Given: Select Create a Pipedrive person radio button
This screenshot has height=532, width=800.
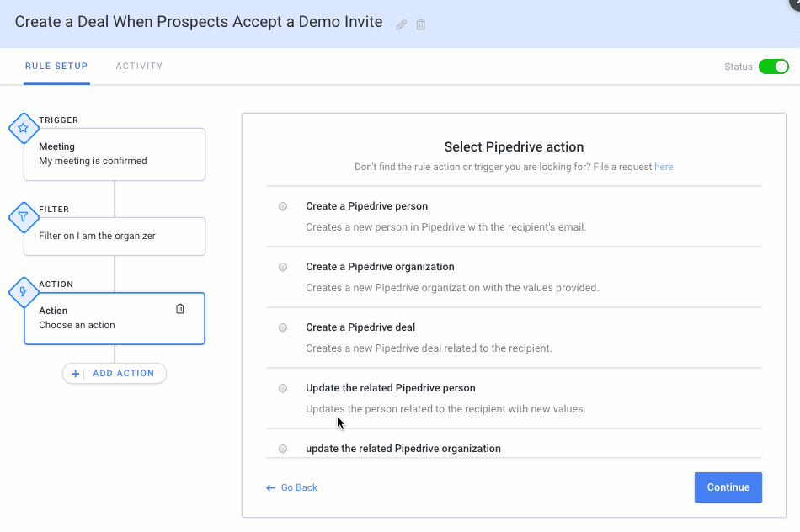Looking at the screenshot, I should 283,206.
